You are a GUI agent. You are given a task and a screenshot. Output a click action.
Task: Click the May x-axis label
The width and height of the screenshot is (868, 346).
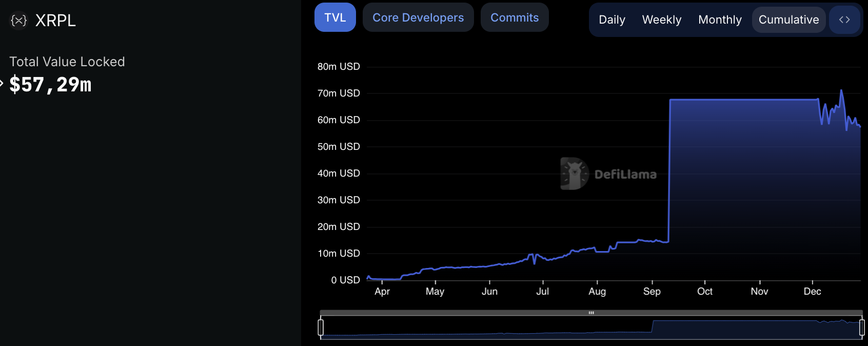coord(435,292)
